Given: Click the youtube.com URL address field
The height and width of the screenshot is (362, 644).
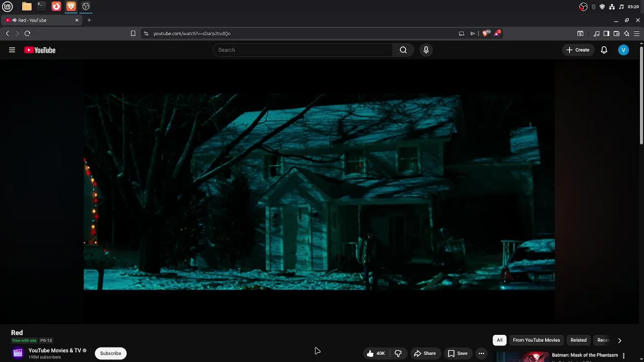Looking at the screenshot, I should click(302, 34).
